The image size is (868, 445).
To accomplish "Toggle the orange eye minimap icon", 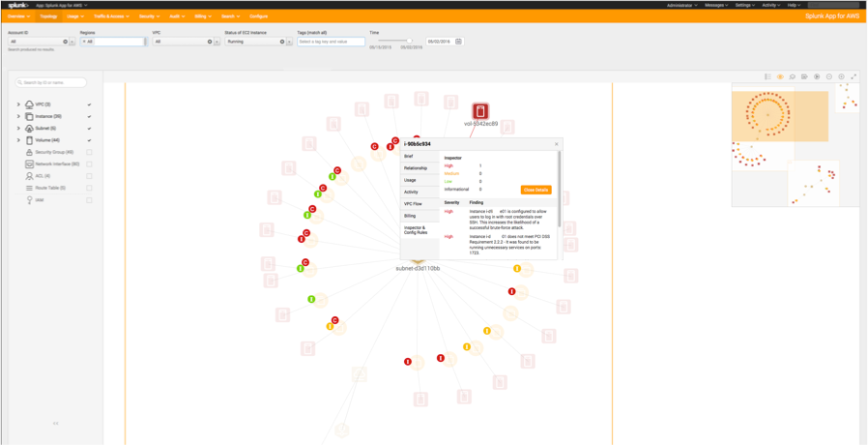I will point(780,76).
